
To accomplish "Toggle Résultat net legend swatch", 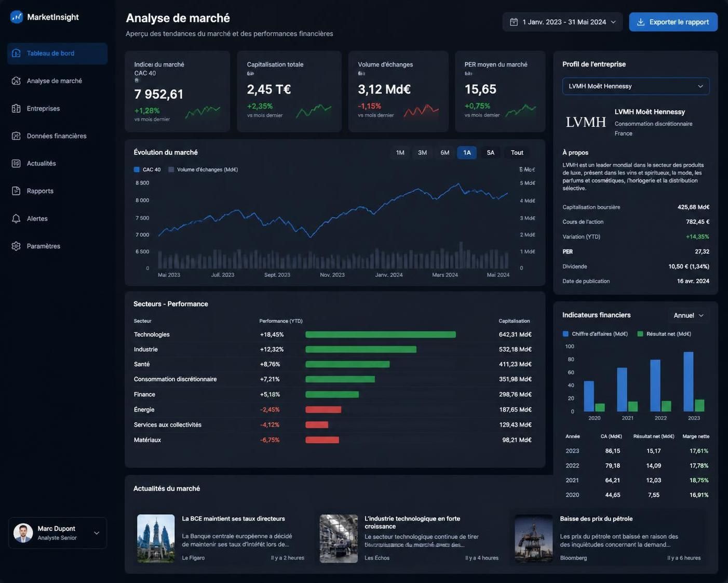I will (x=640, y=334).
